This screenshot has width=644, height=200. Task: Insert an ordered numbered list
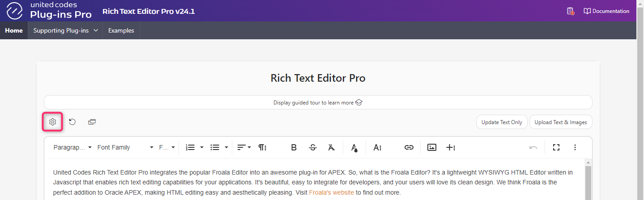coord(190,147)
